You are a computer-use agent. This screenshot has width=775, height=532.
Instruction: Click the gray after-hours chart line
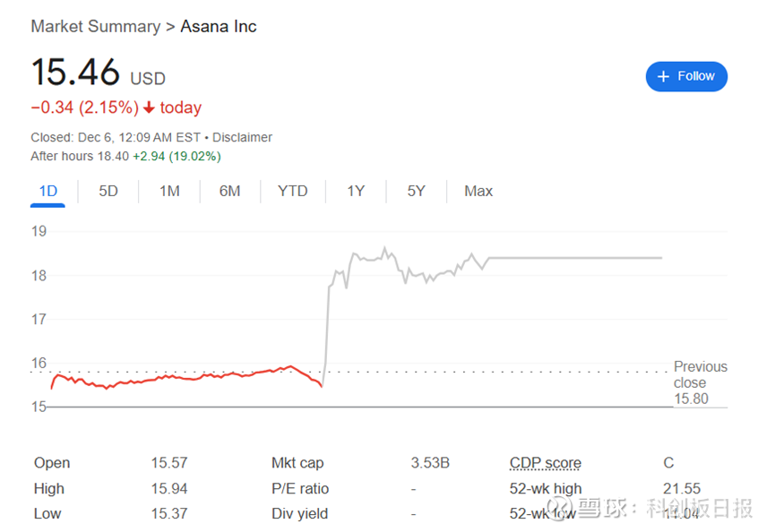pos(573,258)
